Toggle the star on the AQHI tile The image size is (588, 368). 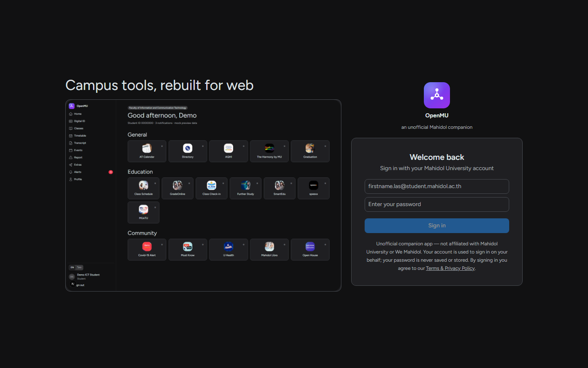pyautogui.click(x=244, y=146)
